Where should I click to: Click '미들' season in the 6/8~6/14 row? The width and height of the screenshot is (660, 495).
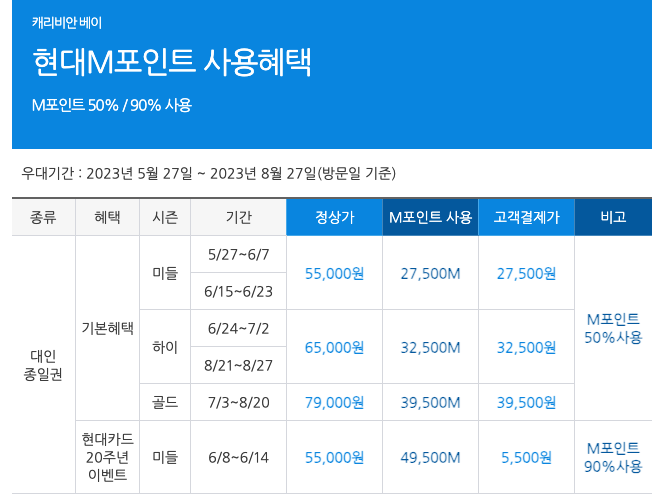click(x=165, y=457)
